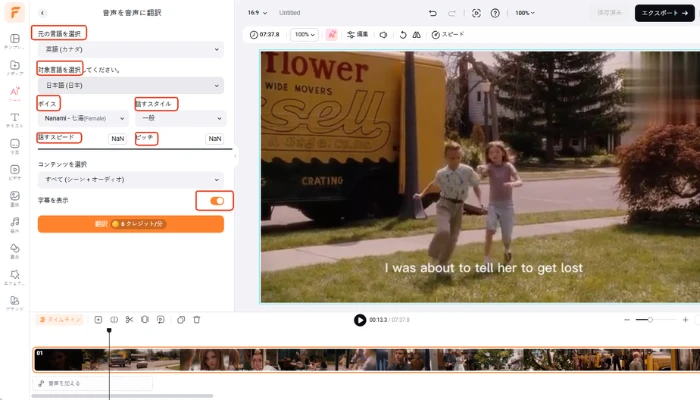Click the scissors split icon
The height and width of the screenshot is (400, 700).
tap(129, 319)
